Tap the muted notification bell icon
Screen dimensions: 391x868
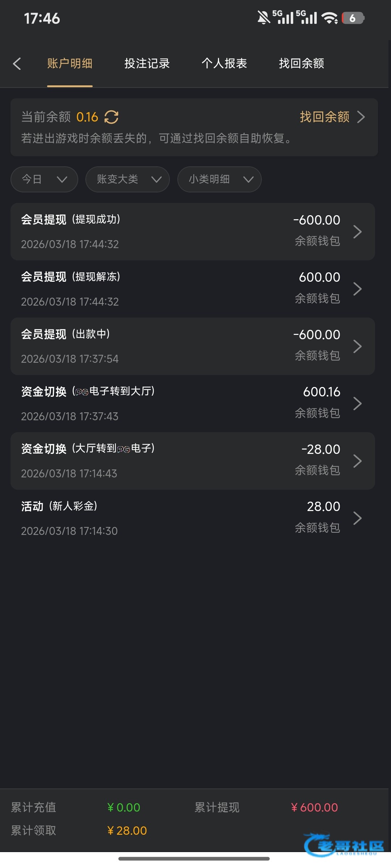coord(264,18)
